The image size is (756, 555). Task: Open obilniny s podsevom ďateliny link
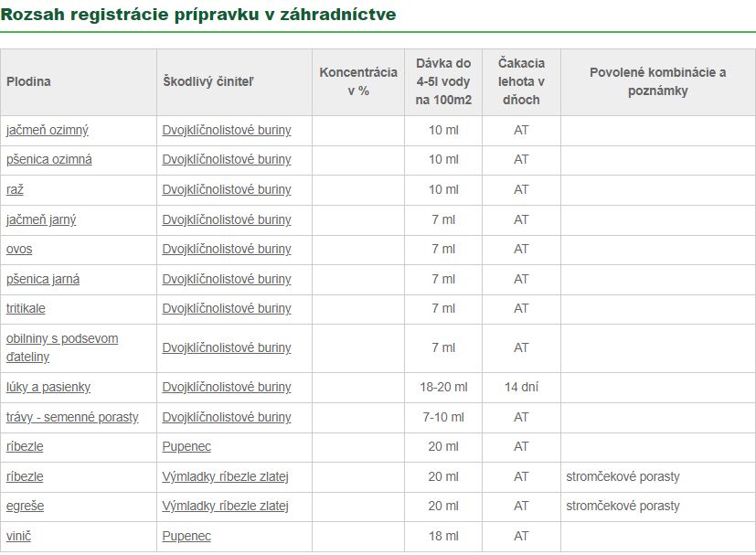[x=62, y=347]
